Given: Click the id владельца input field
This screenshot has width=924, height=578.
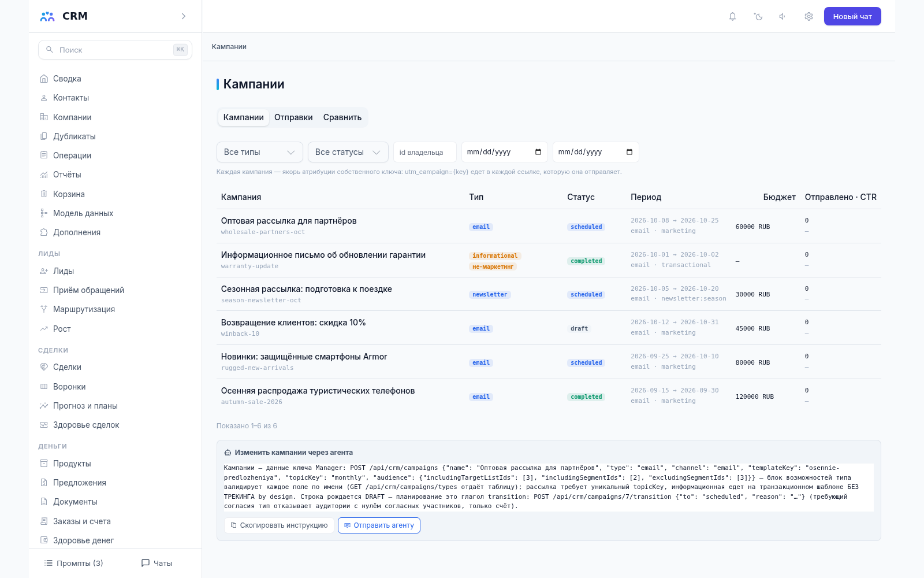Looking at the screenshot, I should click(x=425, y=152).
